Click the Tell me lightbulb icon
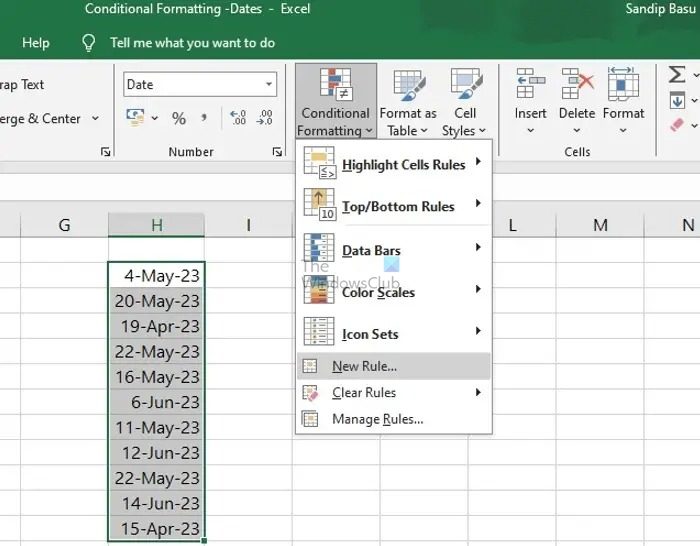This screenshot has height=546, width=700. pyautogui.click(x=88, y=43)
